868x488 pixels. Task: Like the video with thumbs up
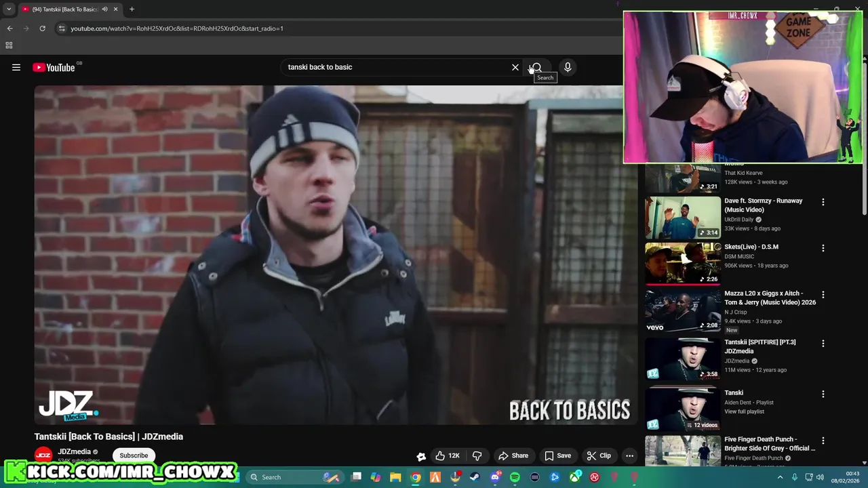448,455
